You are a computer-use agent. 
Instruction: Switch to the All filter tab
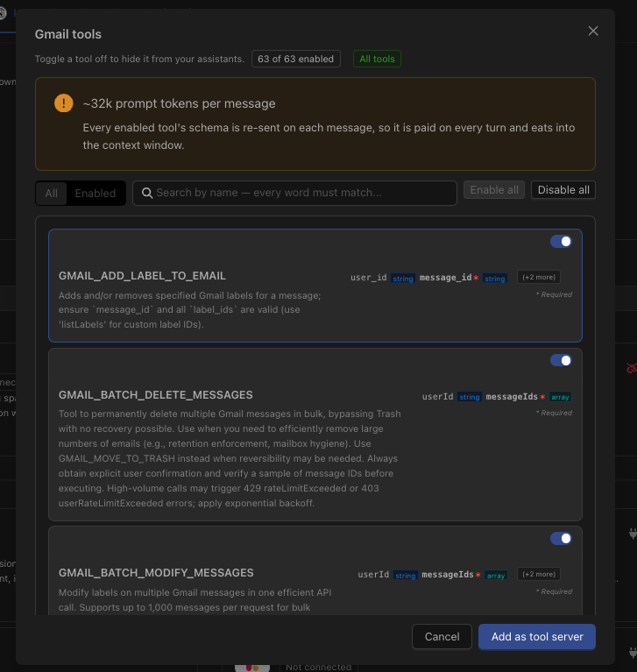[52, 194]
